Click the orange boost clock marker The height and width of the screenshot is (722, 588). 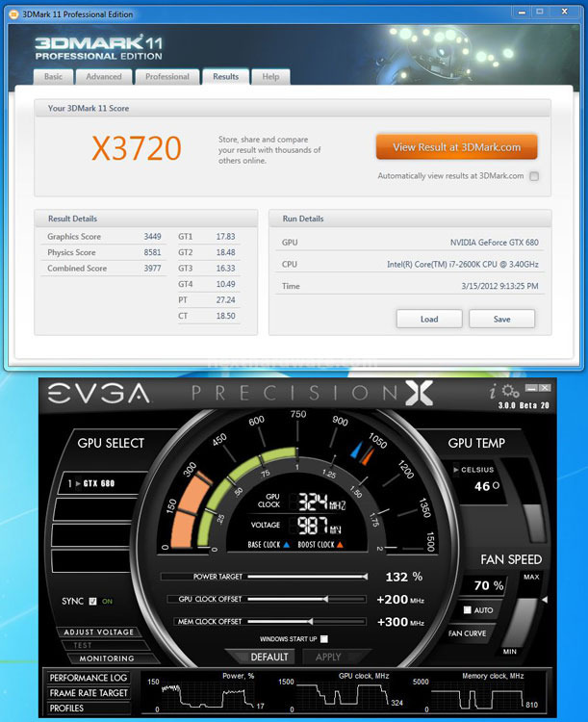367,455
